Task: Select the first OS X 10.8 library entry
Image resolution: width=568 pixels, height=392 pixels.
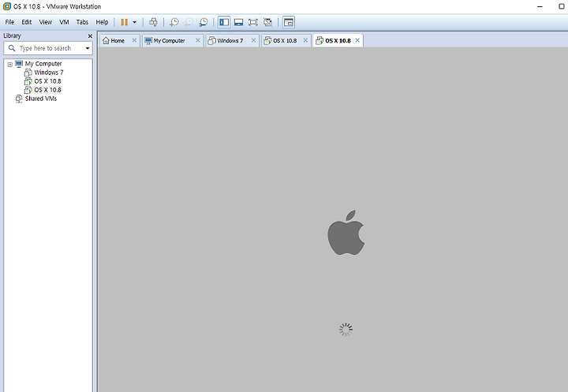Action: tap(47, 81)
